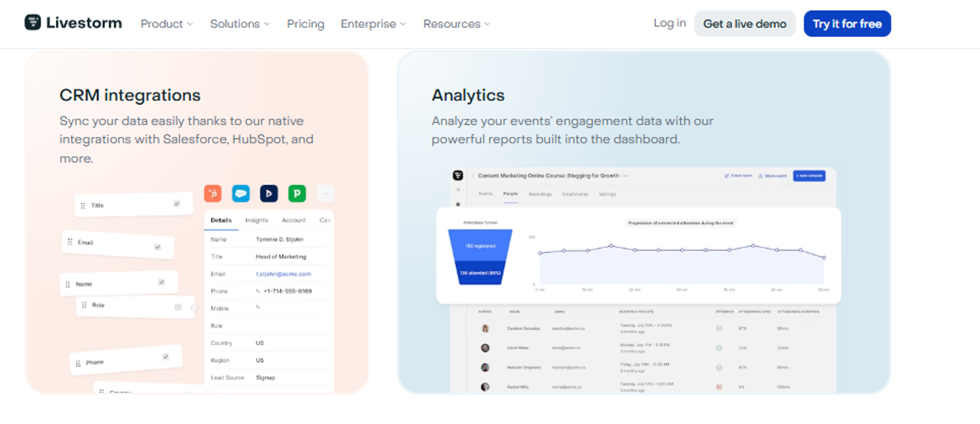Click the small circle handle beside Role card

[194, 307]
